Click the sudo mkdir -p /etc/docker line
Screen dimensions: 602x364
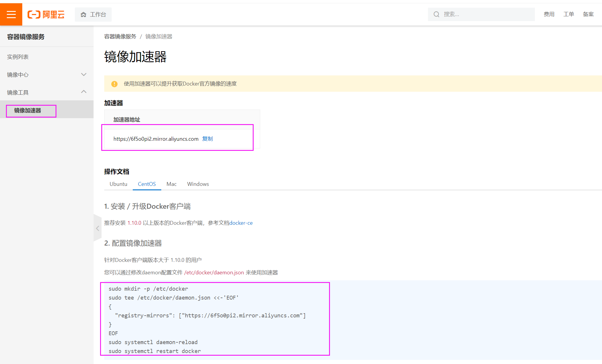[148, 289]
